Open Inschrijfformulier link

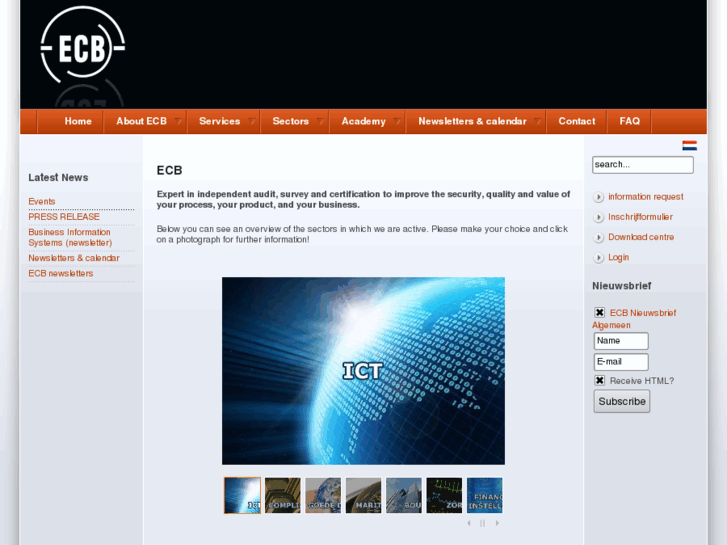[640, 217]
